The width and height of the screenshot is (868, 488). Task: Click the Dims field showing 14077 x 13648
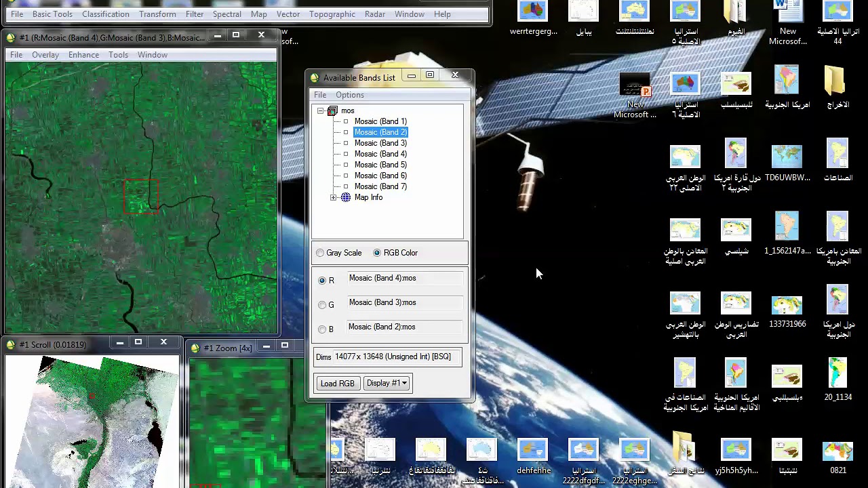click(x=397, y=357)
